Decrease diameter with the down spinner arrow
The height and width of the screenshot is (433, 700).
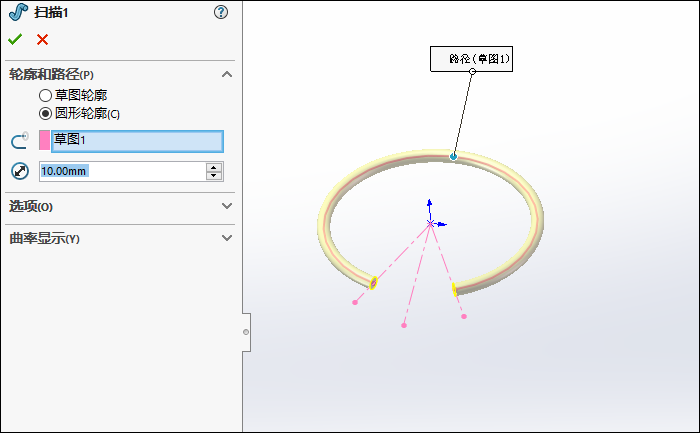pos(214,175)
